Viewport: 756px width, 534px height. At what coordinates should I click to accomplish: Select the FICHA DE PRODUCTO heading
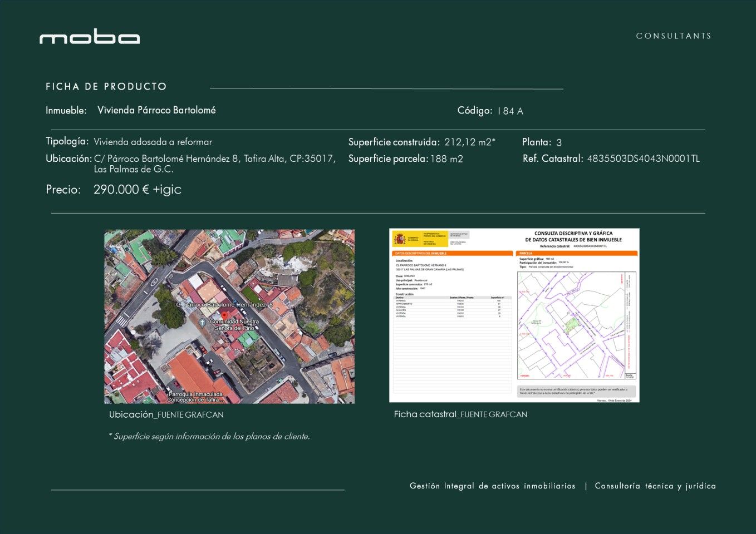click(106, 87)
